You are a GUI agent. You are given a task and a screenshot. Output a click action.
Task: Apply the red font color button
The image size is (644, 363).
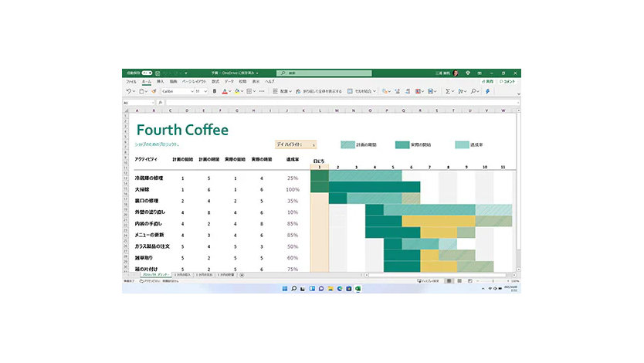click(x=225, y=91)
